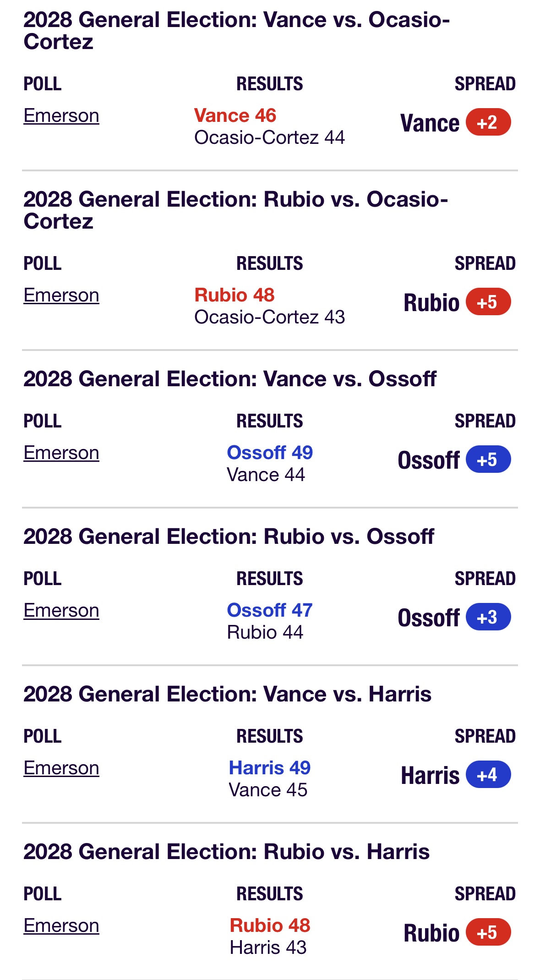Open Emerson poll link for Rubio vs. Ocasio-Cortez

click(x=61, y=296)
